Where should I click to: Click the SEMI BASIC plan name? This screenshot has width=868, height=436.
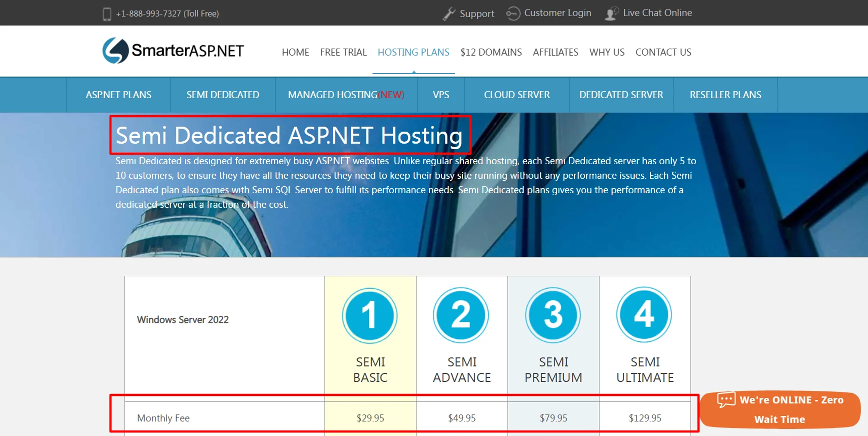pos(370,370)
